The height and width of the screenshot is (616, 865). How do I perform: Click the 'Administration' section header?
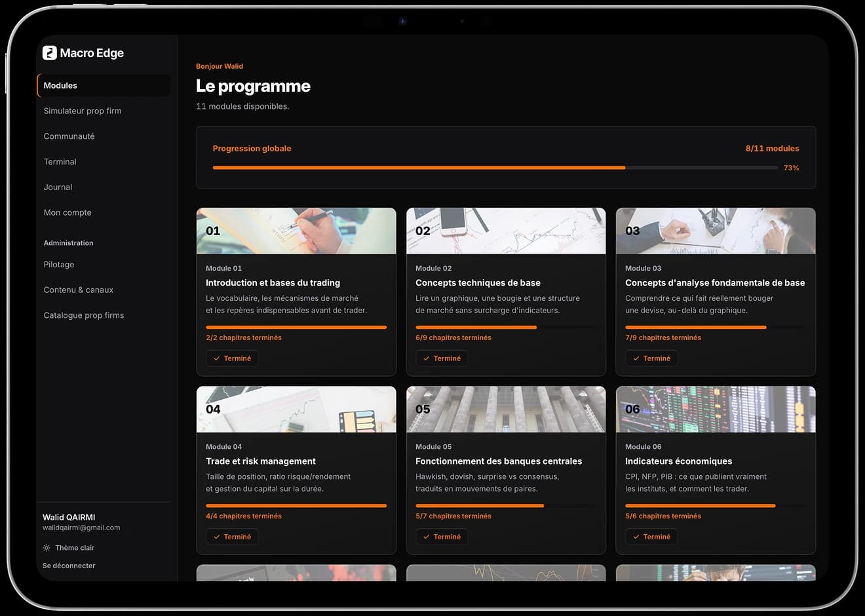point(68,243)
